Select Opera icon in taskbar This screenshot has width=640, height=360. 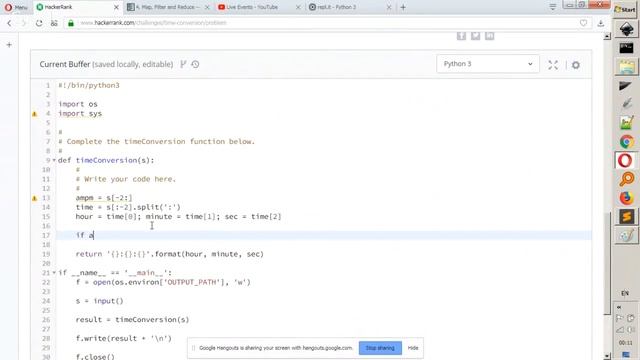tap(625, 160)
